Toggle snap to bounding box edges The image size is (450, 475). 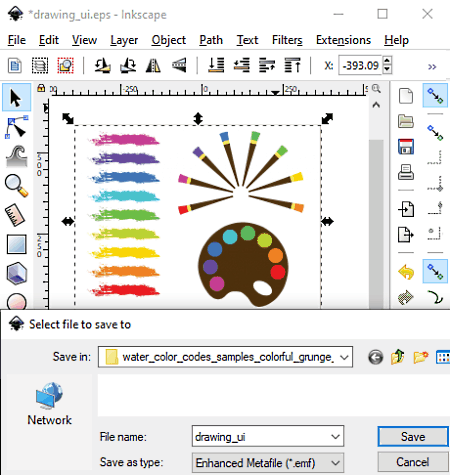[435, 158]
